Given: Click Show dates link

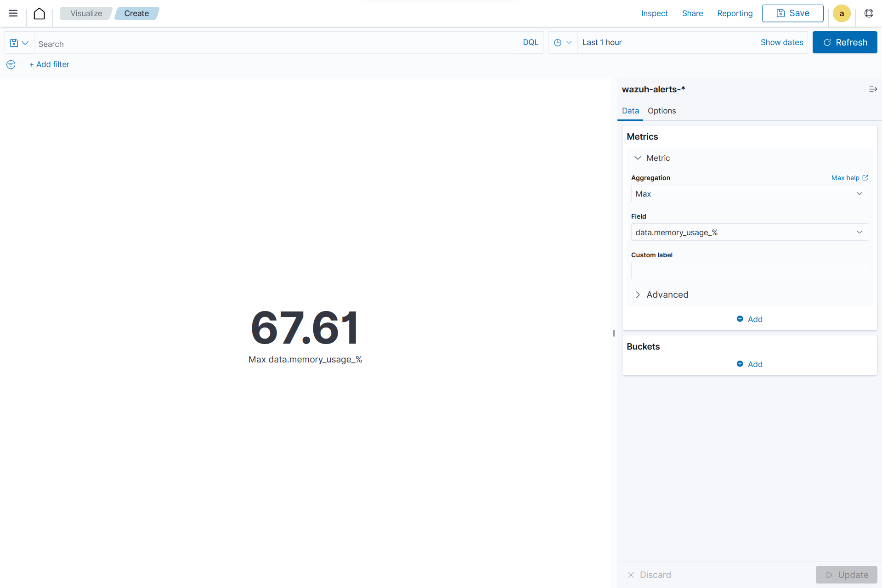Looking at the screenshot, I should point(781,42).
